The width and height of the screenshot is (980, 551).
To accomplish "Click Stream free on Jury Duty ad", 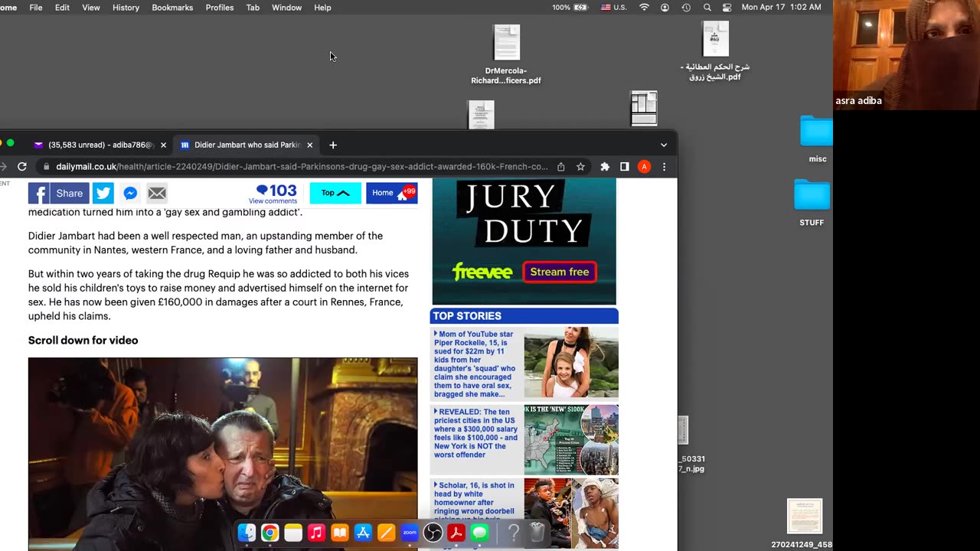I will pos(560,272).
